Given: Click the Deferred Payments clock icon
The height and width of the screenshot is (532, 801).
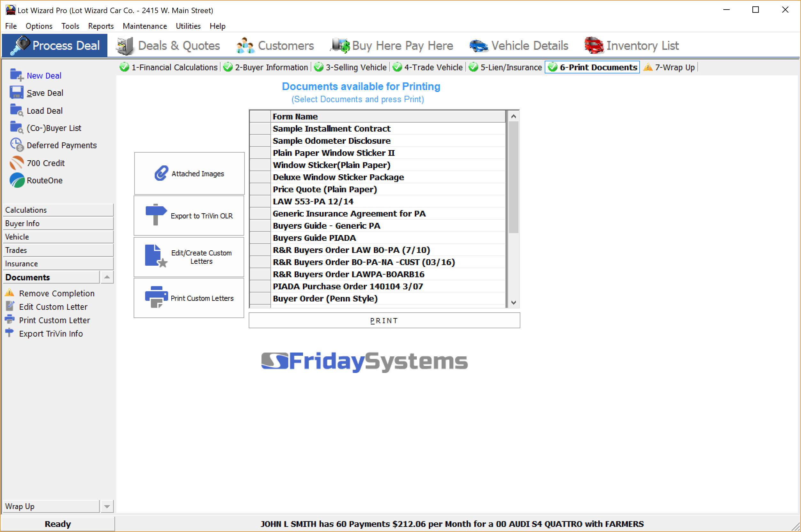Looking at the screenshot, I should point(17,145).
